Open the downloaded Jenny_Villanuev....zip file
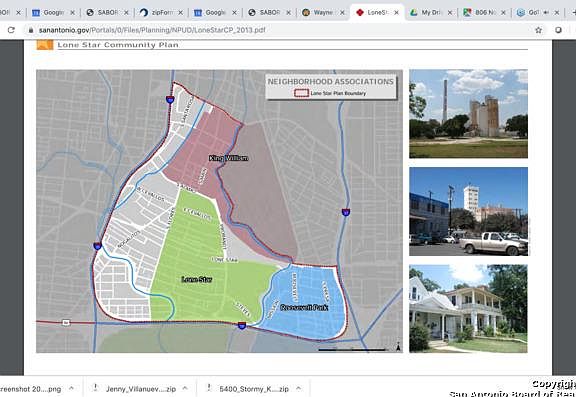The image size is (576, 397). tap(141, 389)
